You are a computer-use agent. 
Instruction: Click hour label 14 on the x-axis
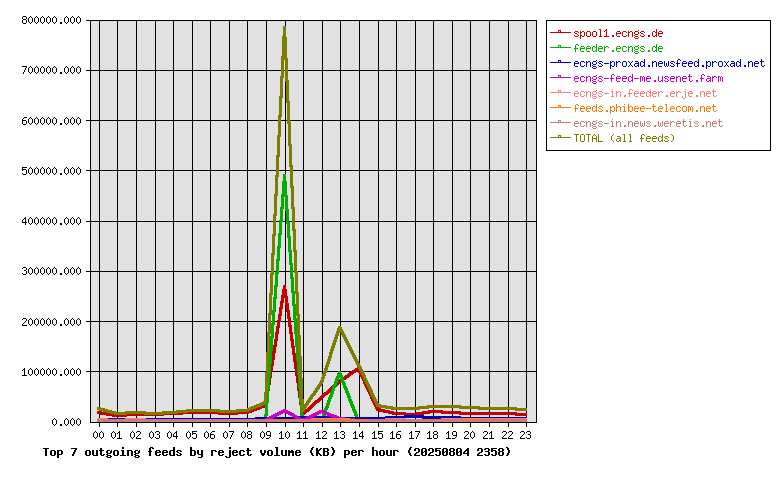358,435
